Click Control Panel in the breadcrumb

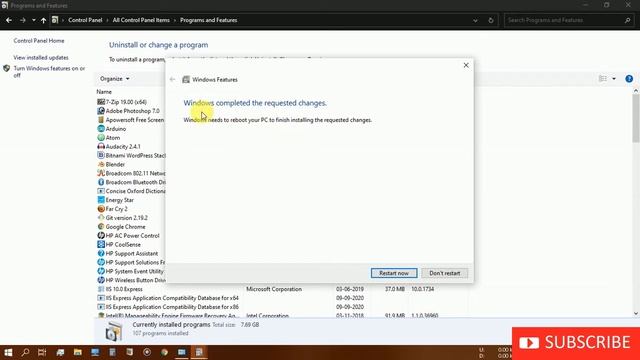click(85, 20)
